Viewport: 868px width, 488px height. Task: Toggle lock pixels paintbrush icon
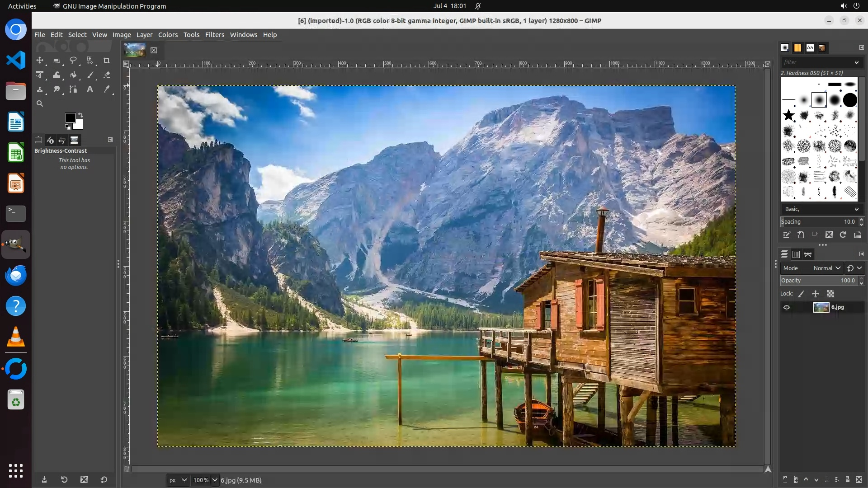point(801,294)
